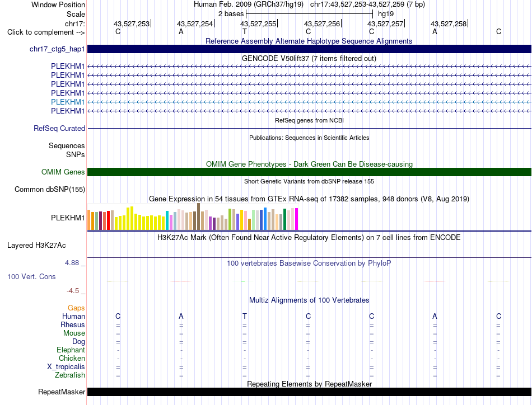532x405 pixels.
Task: Click the Click to complement arrow label
Action: point(46,32)
